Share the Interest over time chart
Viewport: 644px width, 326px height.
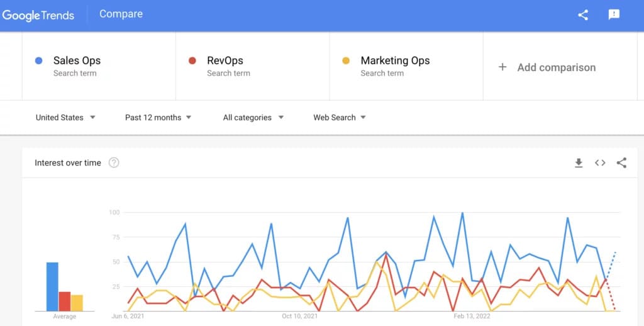(x=621, y=163)
